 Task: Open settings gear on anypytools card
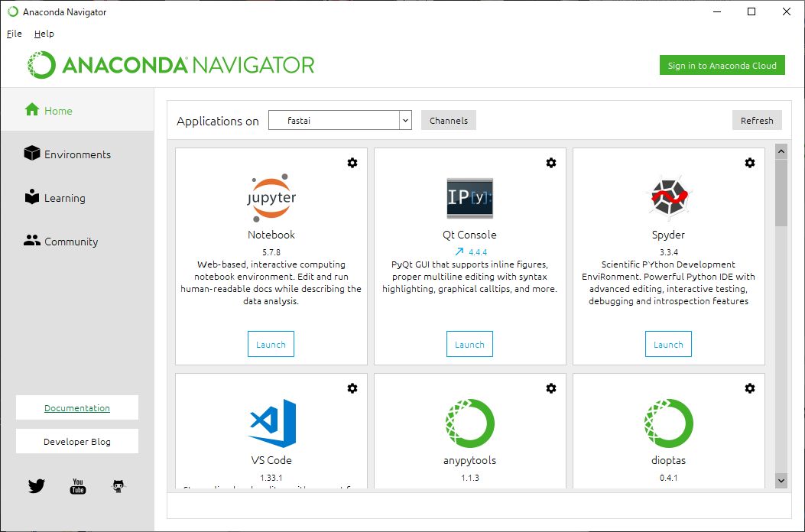point(551,388)
